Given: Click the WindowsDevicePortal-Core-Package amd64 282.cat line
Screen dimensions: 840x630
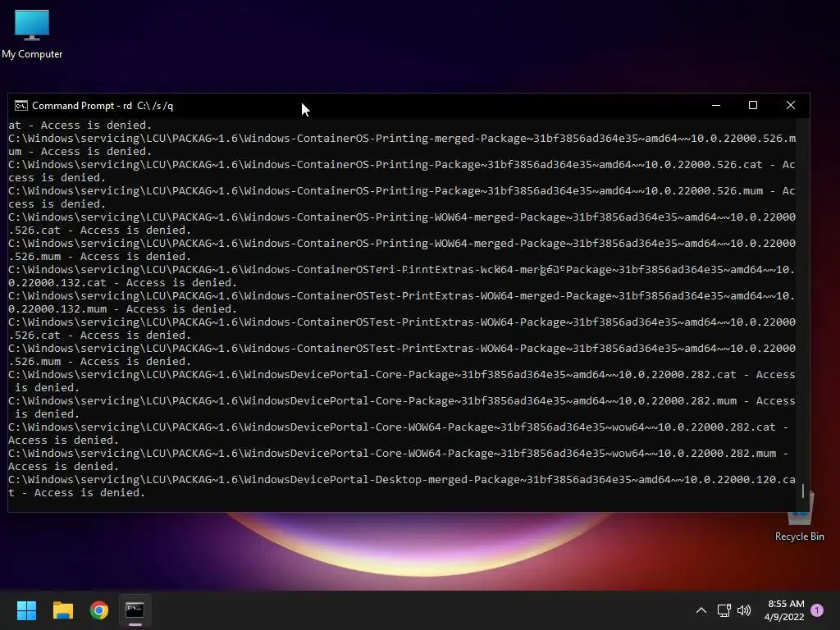Looking at the screenshot, I should tap(402, 374).
